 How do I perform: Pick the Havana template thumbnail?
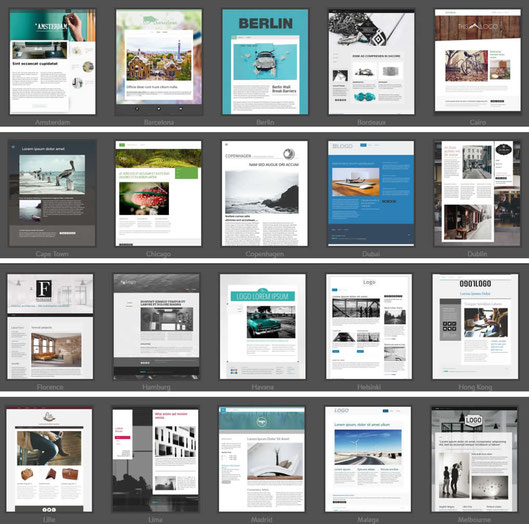tap(263, 326)
